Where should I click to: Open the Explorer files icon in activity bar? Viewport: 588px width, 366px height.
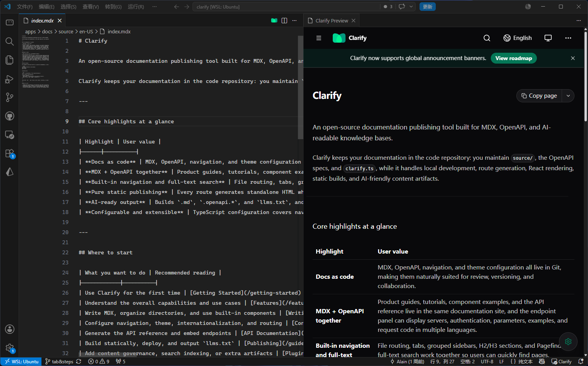[x=10, y=60]
